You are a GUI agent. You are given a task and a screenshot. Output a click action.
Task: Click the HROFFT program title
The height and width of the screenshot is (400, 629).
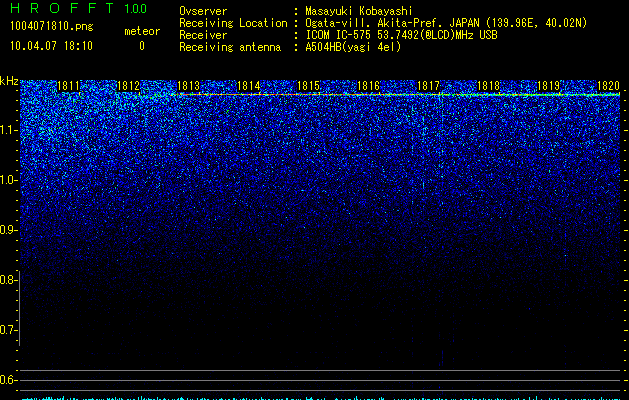pyautogui.click(x=62, y=8)
